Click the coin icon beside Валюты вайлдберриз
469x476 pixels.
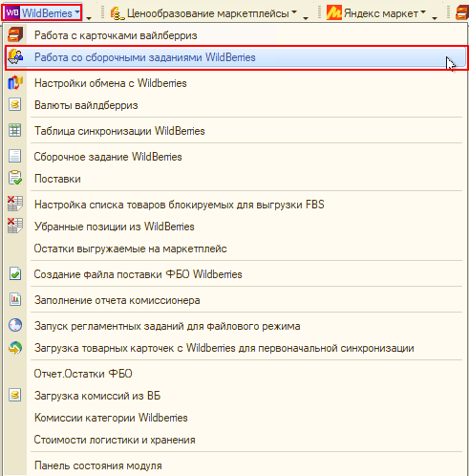[x=14, y=104]
